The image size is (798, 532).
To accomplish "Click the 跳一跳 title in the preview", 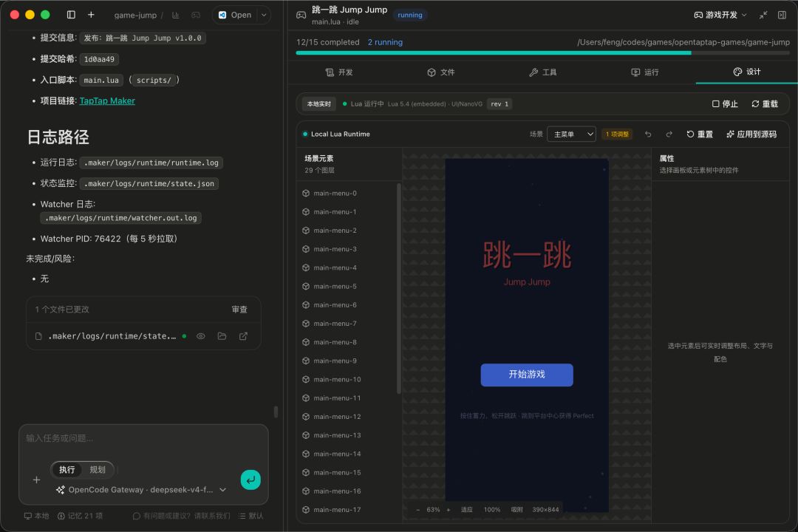I will pos(527,254).
